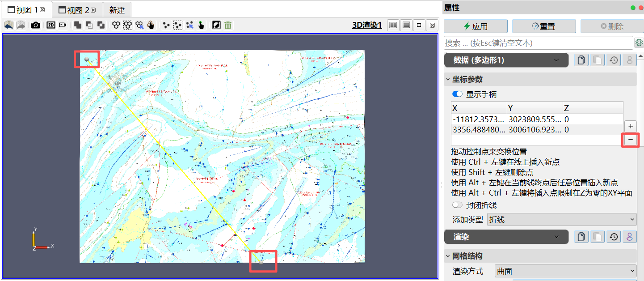Open the properties advanced gear icon
644x281 pixels.
coord(639,43)
